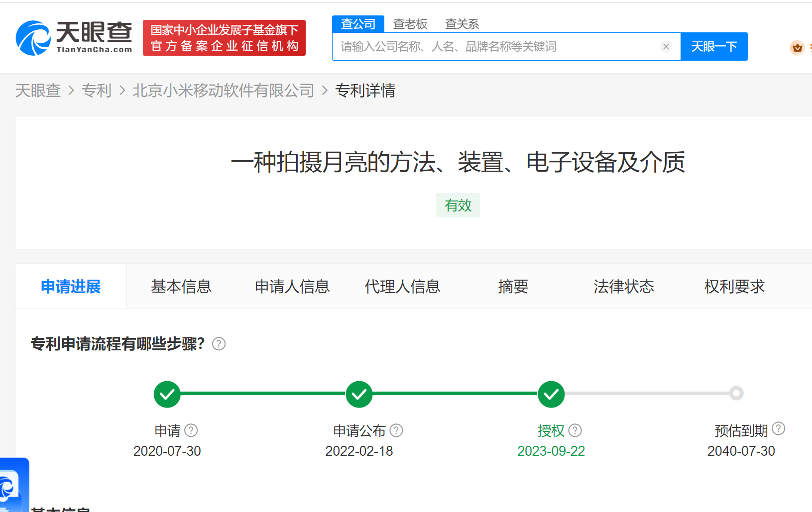Click help icon next to 预估到期 step
Screen dimensions: 812x512
[778, 428]
